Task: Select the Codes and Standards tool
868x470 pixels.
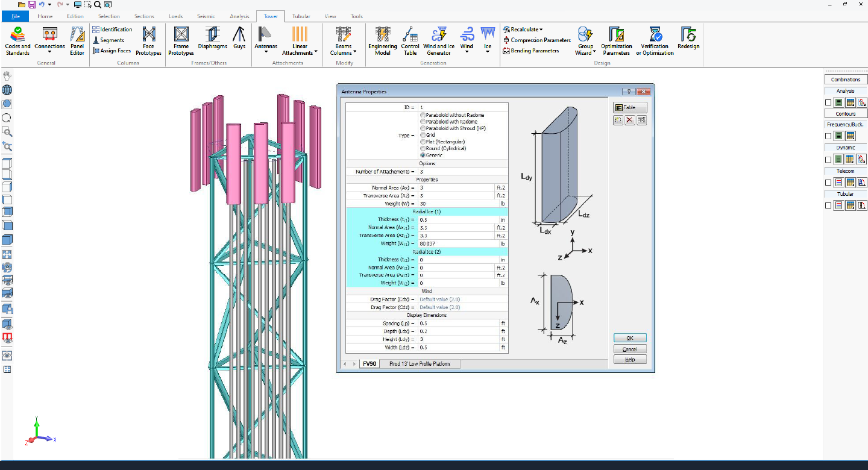Action: pyautogui.click(x=17, y=41)
